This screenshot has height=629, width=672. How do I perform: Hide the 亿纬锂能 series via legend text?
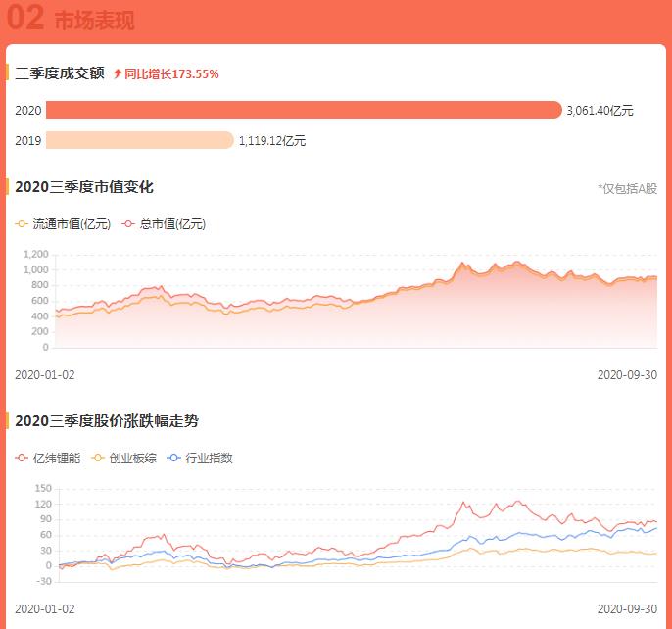pyautogui.click(x=58, y=458)
